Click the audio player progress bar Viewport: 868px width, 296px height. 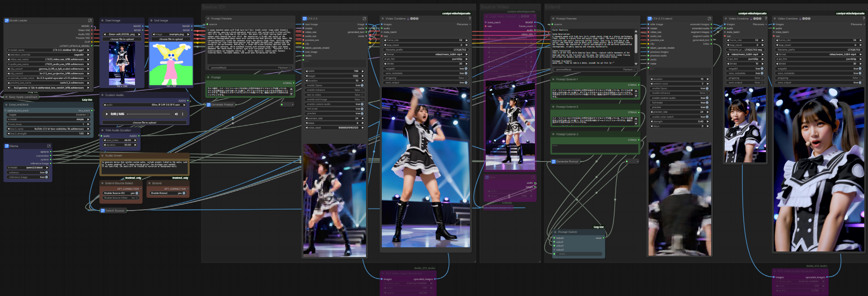pyautogui.click(x=149, y=114)
